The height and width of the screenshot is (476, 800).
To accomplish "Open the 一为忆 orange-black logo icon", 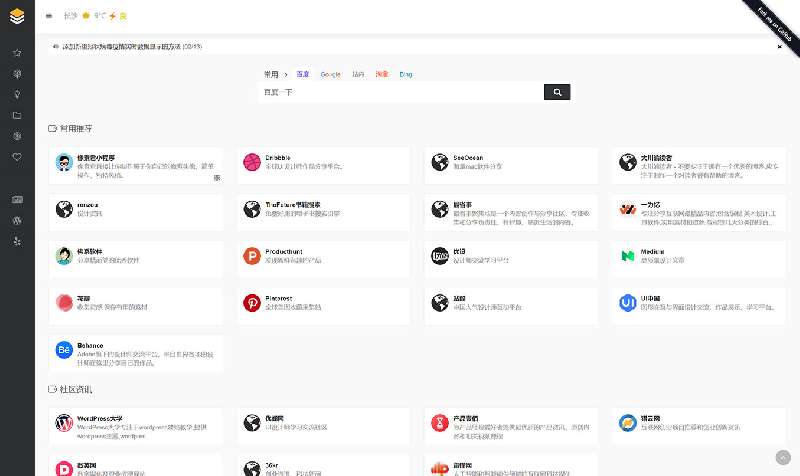I will tap(628, 209).
